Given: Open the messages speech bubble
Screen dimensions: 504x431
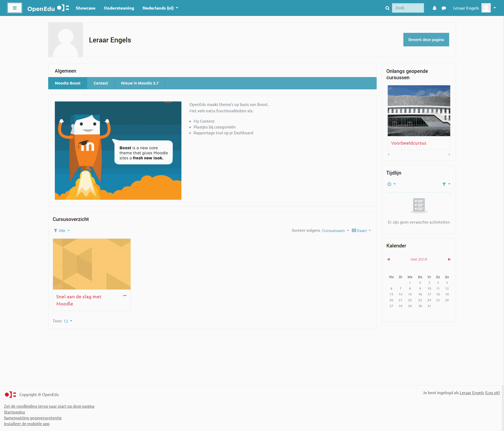Looking at the screenshot, I should tap(444, 8).
